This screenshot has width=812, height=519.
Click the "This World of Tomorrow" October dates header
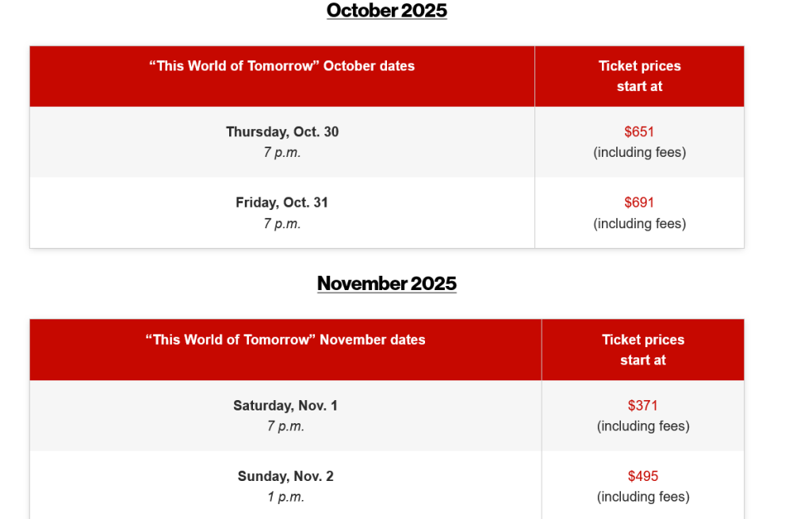[282, 67]
